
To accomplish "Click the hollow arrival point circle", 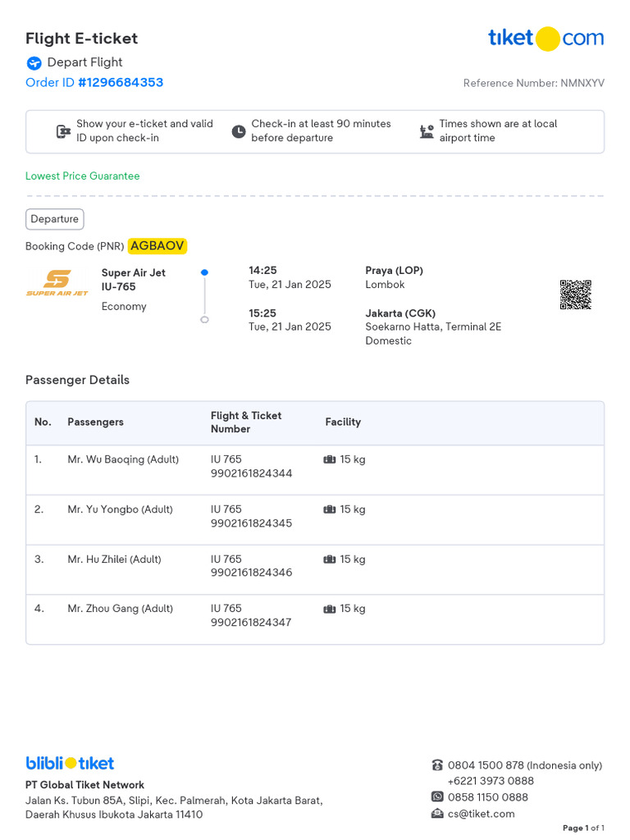I will pyautogui.click(x=204, y=320).
